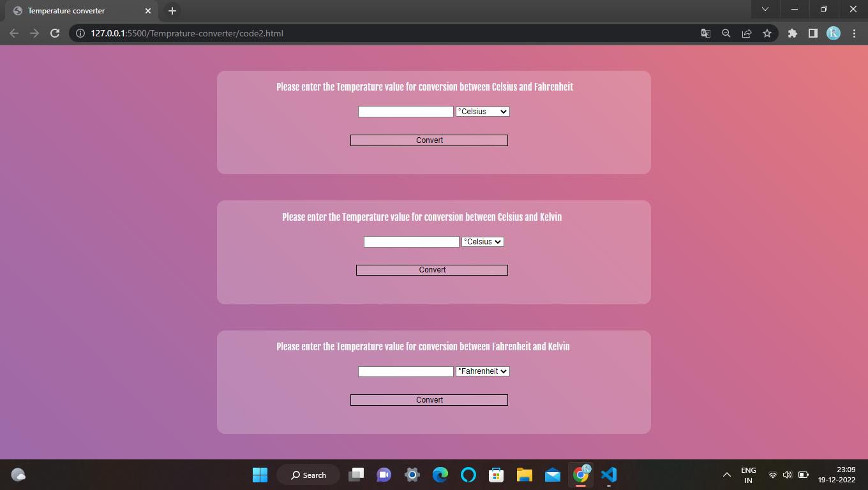868x490 pixels.
Task: Click the Celsius-Kelvin temperature input field
Action: click(x=411, y=241)
